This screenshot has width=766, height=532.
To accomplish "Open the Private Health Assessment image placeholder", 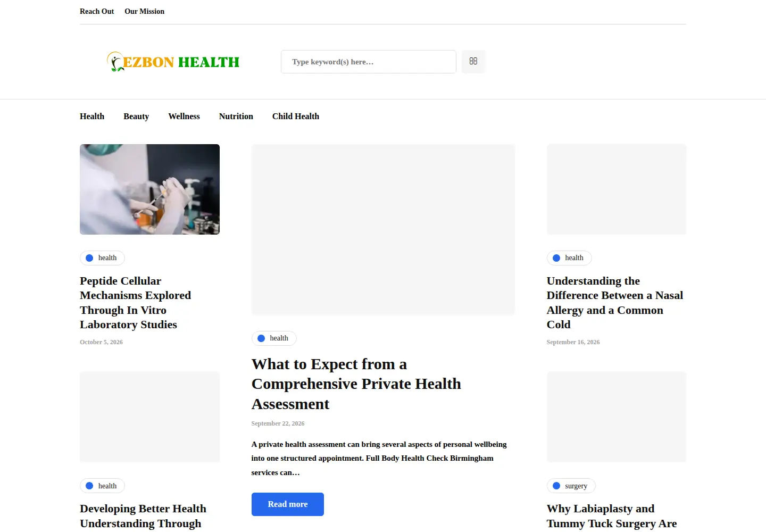I will (383, 229).
